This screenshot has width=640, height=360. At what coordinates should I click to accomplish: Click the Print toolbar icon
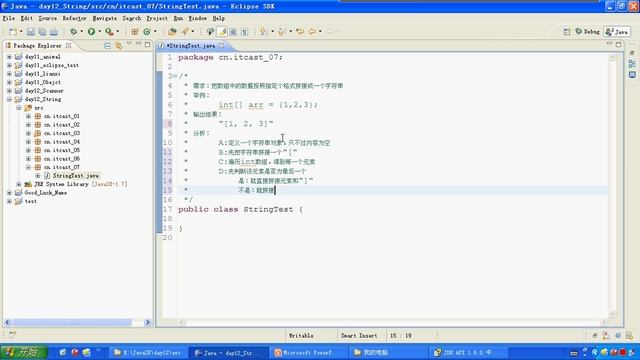pyautogui.click(x=53, y=31)
